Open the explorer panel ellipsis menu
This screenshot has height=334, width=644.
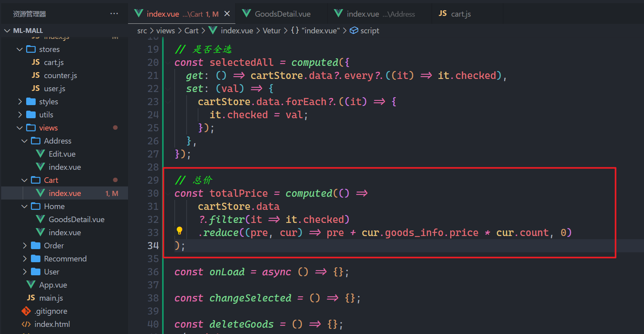point(114,13)
